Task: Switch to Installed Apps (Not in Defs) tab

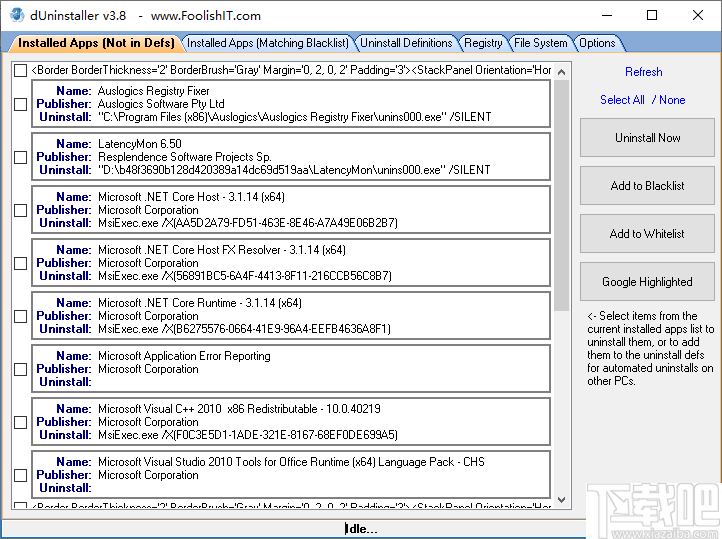Action: (x=96, y=43)
